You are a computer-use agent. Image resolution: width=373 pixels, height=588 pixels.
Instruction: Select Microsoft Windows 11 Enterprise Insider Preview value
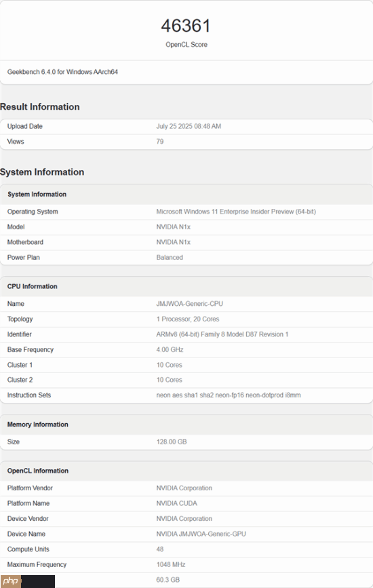[236, 212]
